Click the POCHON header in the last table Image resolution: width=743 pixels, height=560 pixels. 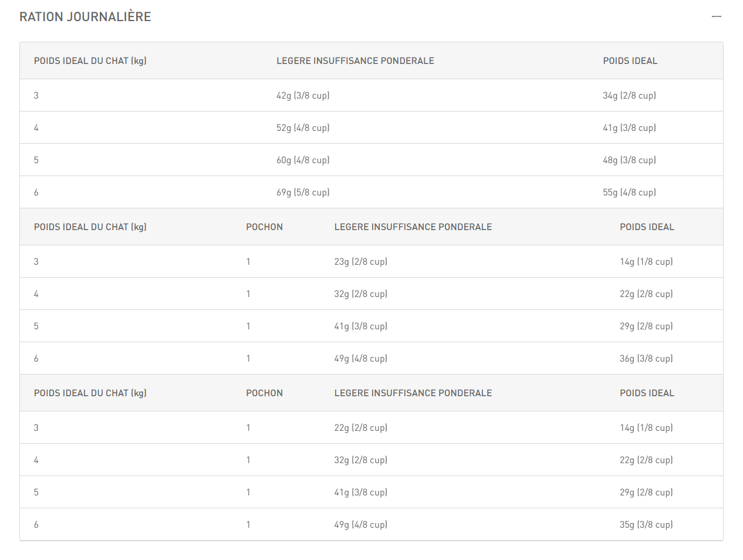coord(264,393)
